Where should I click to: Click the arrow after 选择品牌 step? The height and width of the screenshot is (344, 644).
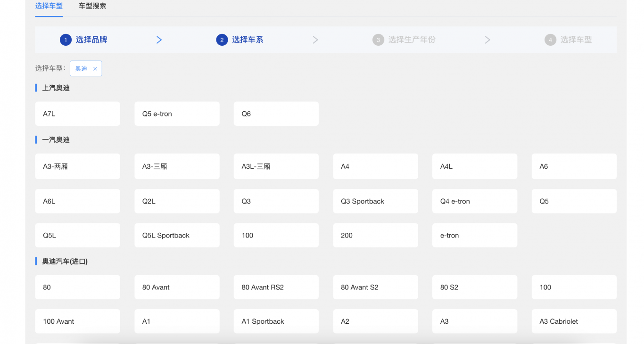click(159, 40)
